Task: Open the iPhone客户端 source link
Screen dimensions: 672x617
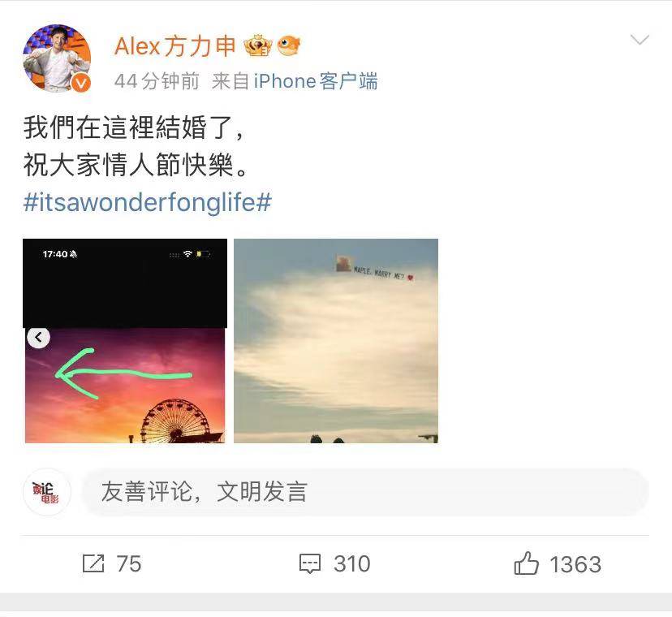Action: 316,81
